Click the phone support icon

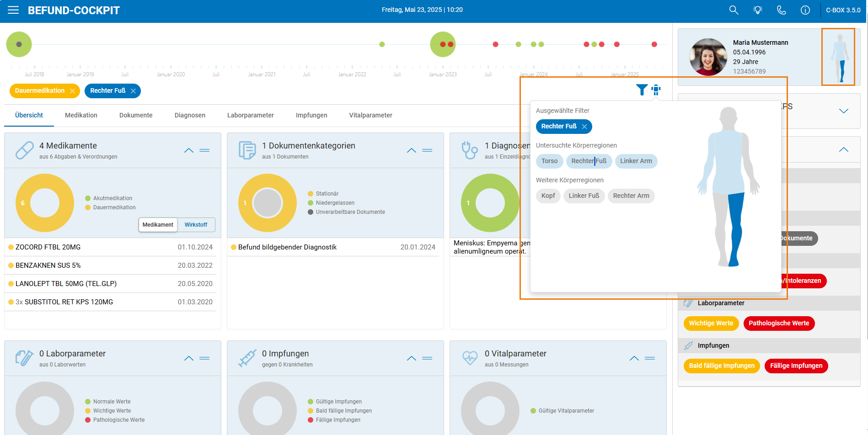coord(782,10)
